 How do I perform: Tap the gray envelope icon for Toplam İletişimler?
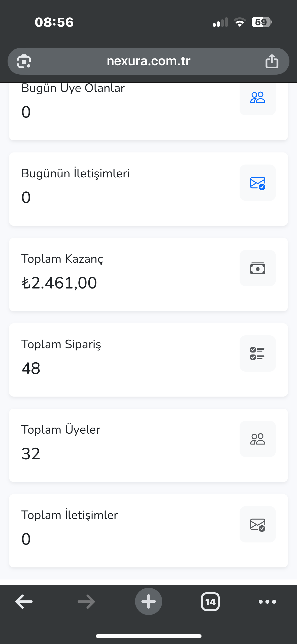click(257, 524)
